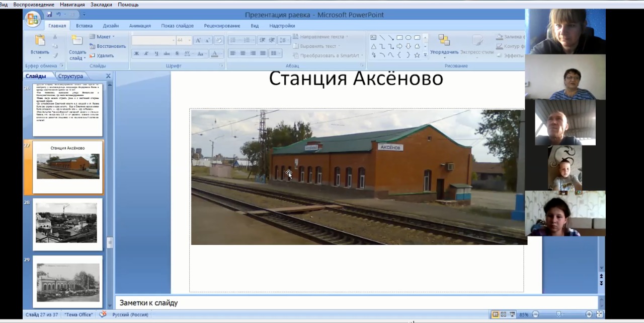644x323 pixels.
Task: Click the Save icon in quick access toolbar
Action: (x=49, y=15)
